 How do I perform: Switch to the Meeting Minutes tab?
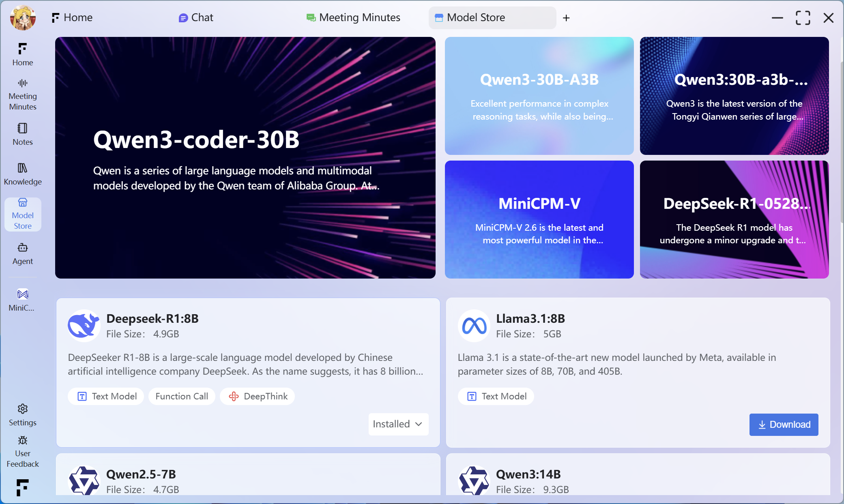pos(353,18)
